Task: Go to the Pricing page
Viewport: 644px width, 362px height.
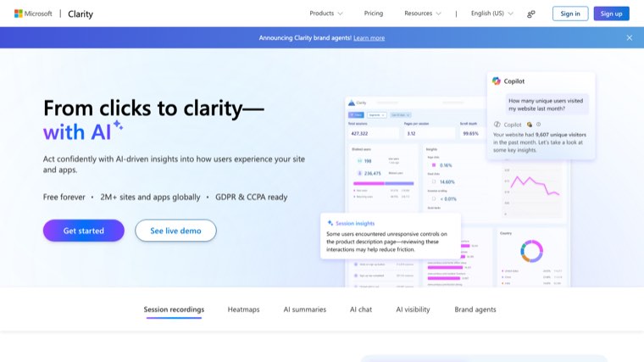Action: click(374, 14)
